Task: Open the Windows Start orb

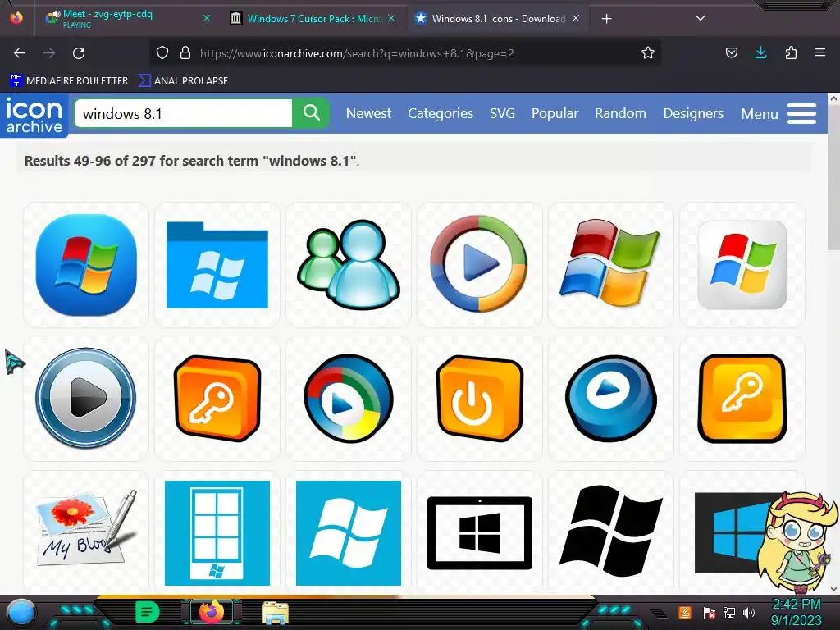Action: (21, 613)
